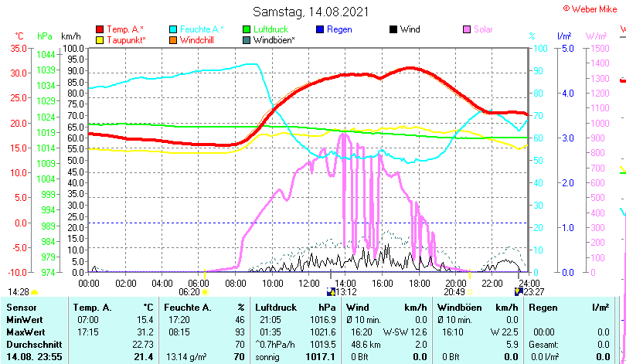Click the pink Solar legend swatch
The width and height of the screenshot is (626, 364).
click(467, 29)
